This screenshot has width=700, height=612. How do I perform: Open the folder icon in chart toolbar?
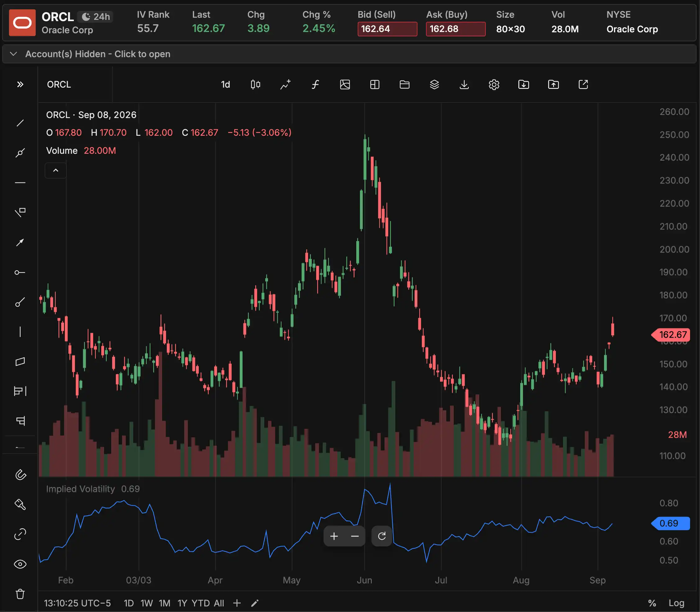(x=405, y=84)
